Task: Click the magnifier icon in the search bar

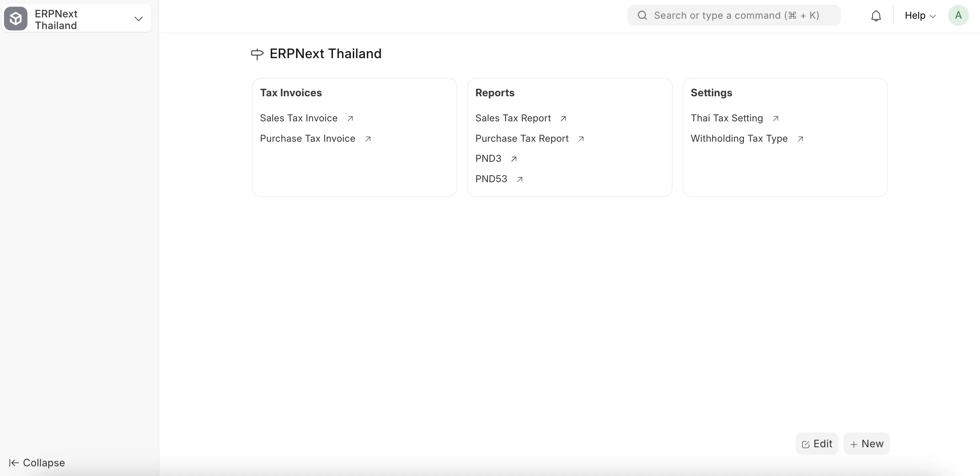Action: 642,16
